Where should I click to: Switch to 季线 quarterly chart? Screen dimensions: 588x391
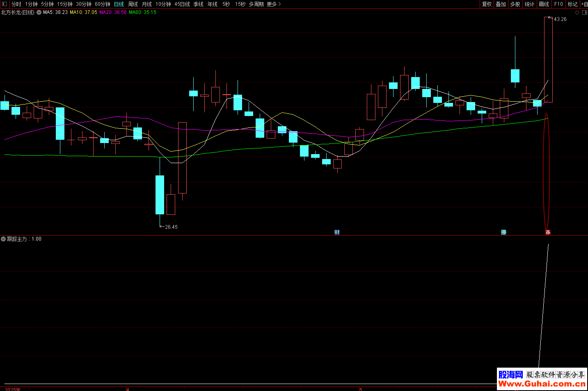(199, 4)
